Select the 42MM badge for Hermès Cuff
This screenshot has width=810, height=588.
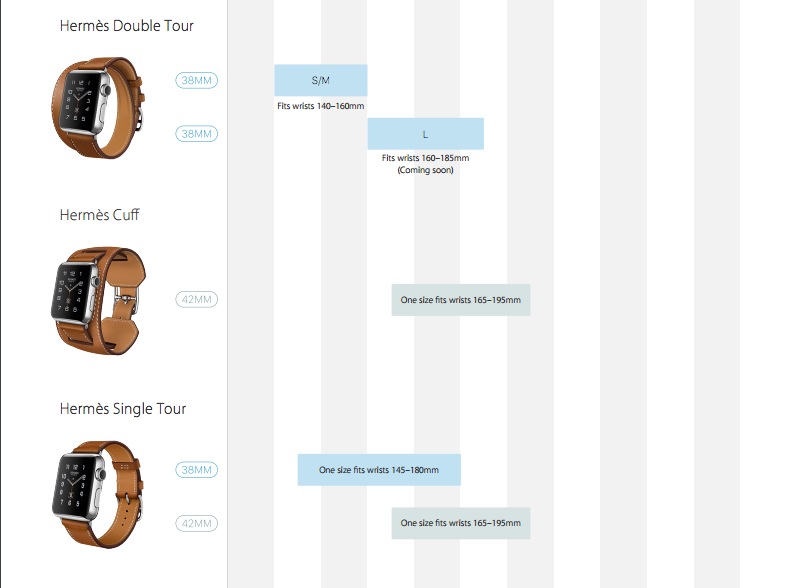(196, 300)
